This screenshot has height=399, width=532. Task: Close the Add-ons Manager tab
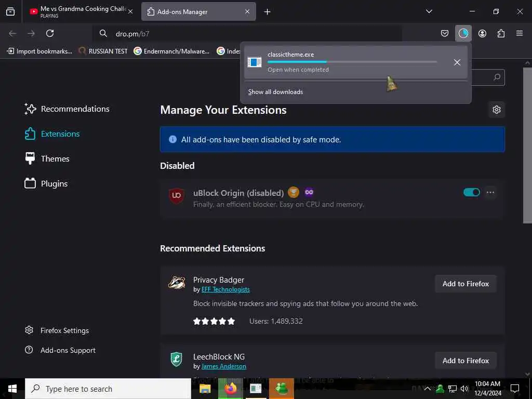pos(247,11)
